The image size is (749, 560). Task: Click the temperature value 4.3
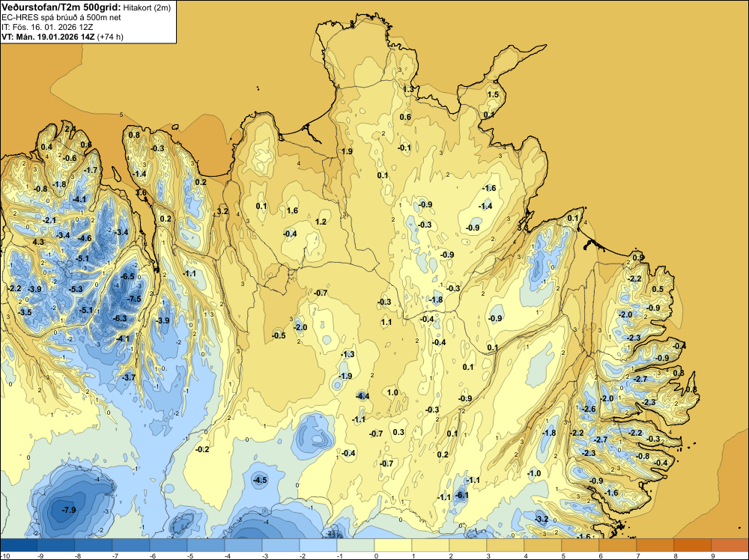[38, 242]
